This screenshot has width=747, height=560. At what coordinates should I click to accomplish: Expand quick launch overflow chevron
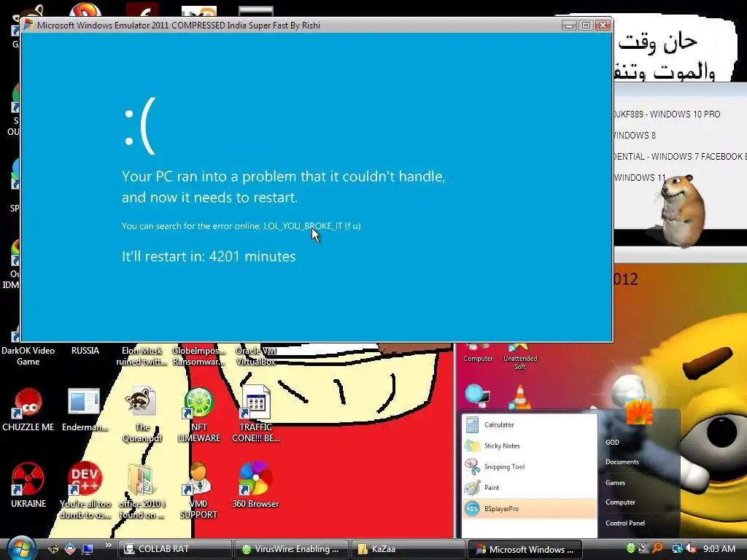pyautogui.click(x=108, y=545)
